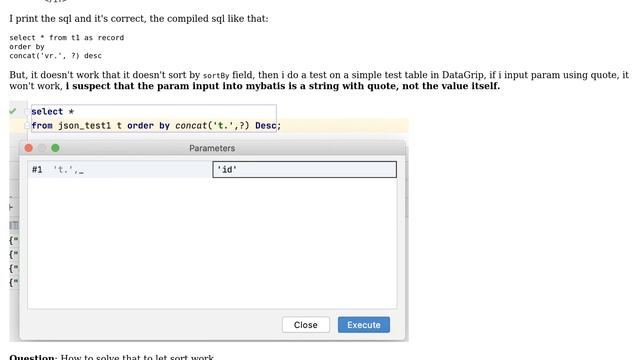640x360 pixels.
Task: Click the red close dot of Parameters dialog
Action: pos(29,148)
